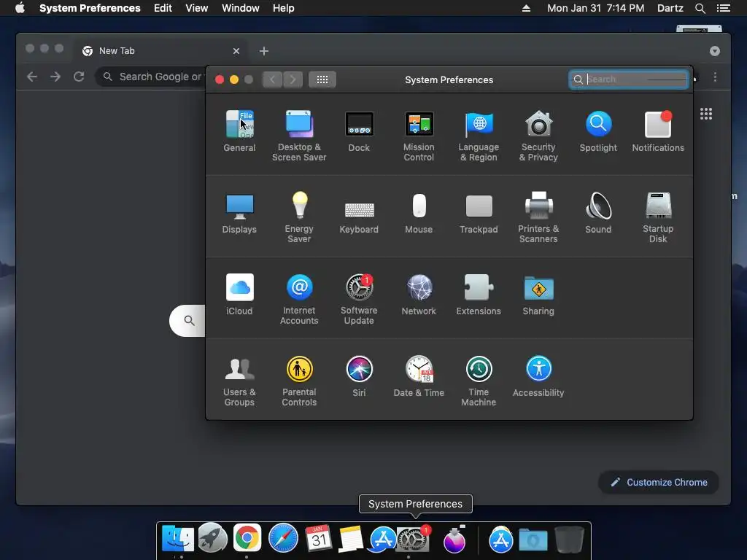Image resolution: width=747 pixels, height=560 pixels.
Task: Open Notification Center from menu bar
Action: (x=723, y=8)
